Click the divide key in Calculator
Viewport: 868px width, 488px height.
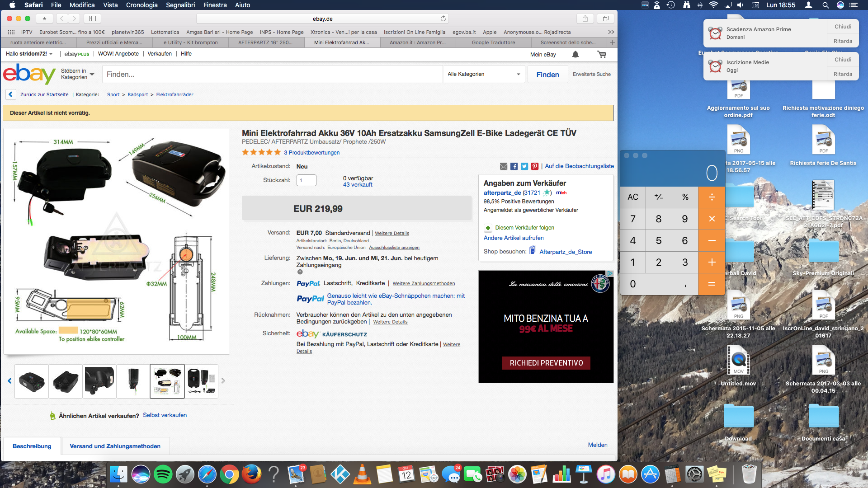coord(712,197)
